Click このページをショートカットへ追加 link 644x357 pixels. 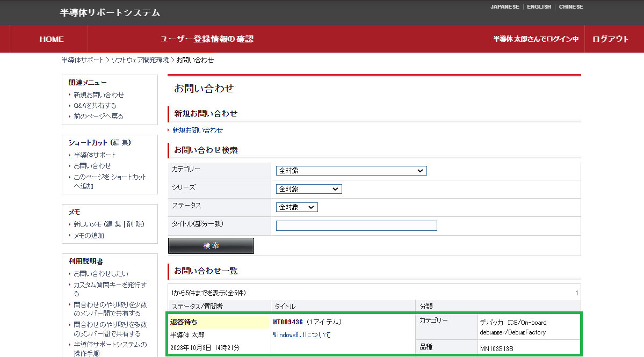coord(110,181)
